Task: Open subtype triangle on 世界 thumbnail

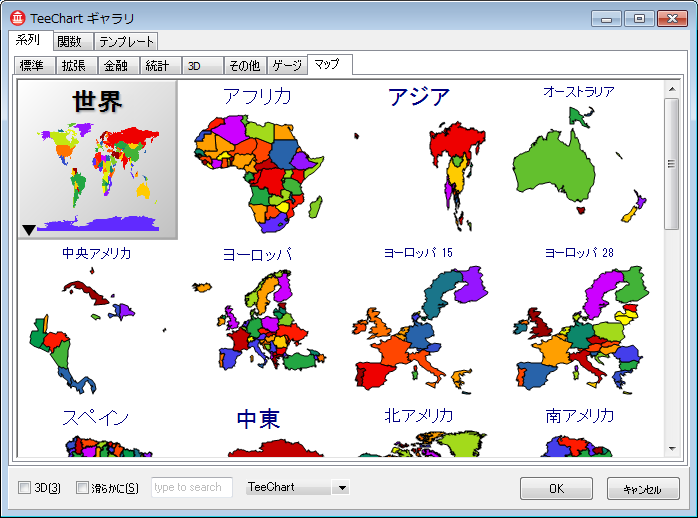Action: pyautogui.click(x=29, y=230)
